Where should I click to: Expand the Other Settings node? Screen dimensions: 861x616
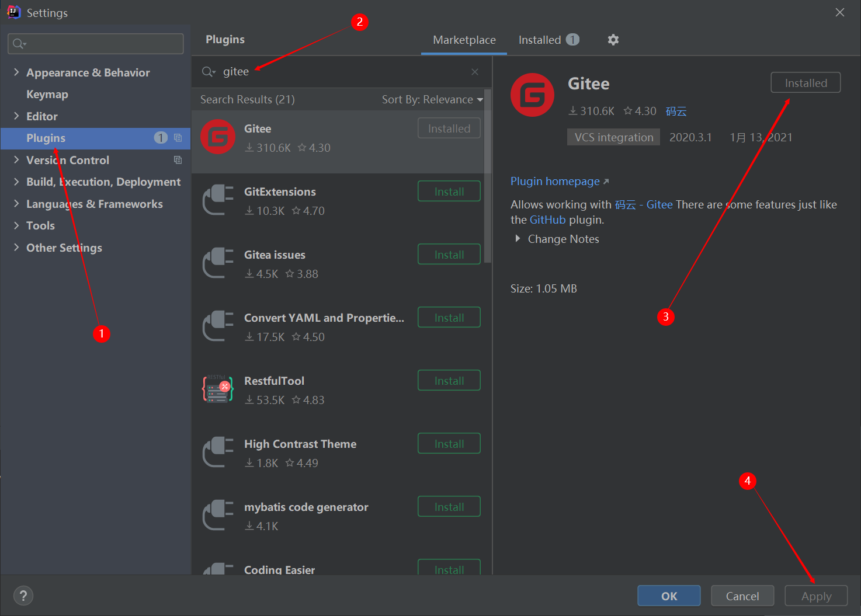tap(16, 247)
